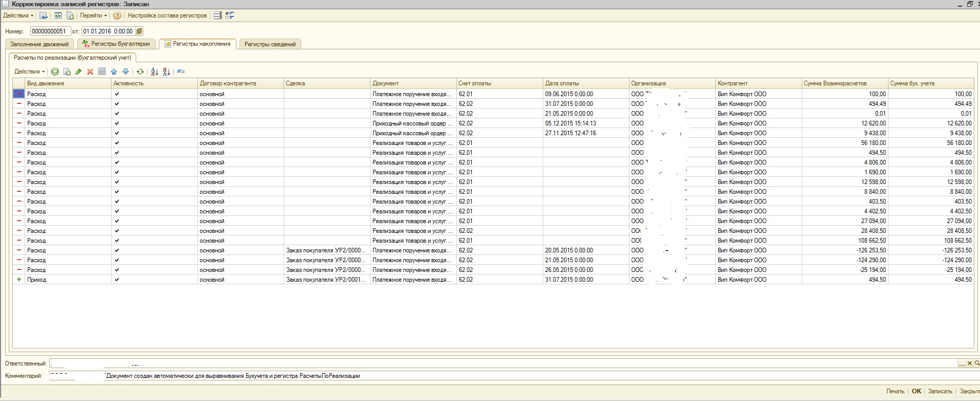Click the list view settings icon in top toolbar

[218, 15]
